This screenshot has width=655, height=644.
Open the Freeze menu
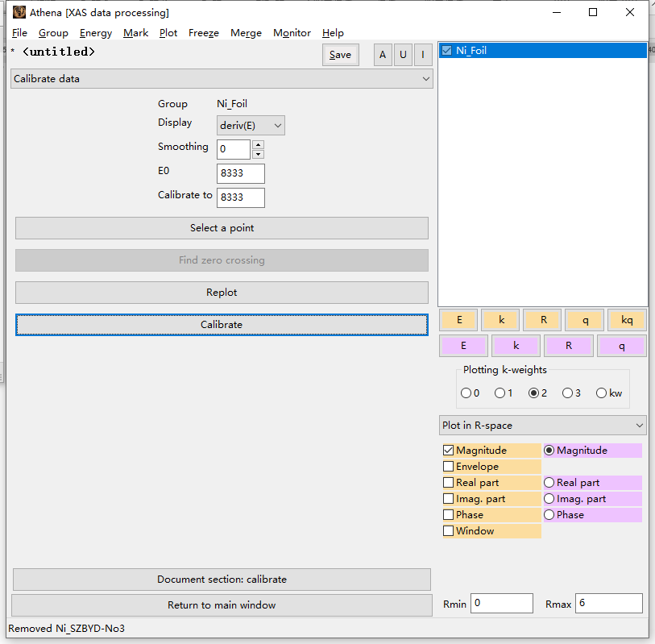click(203, 33)
